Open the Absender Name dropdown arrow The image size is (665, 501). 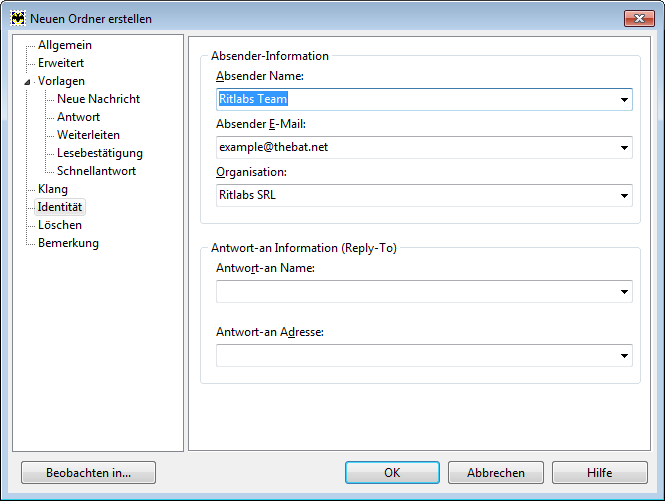pyautogui.click(x=624, y=100)
